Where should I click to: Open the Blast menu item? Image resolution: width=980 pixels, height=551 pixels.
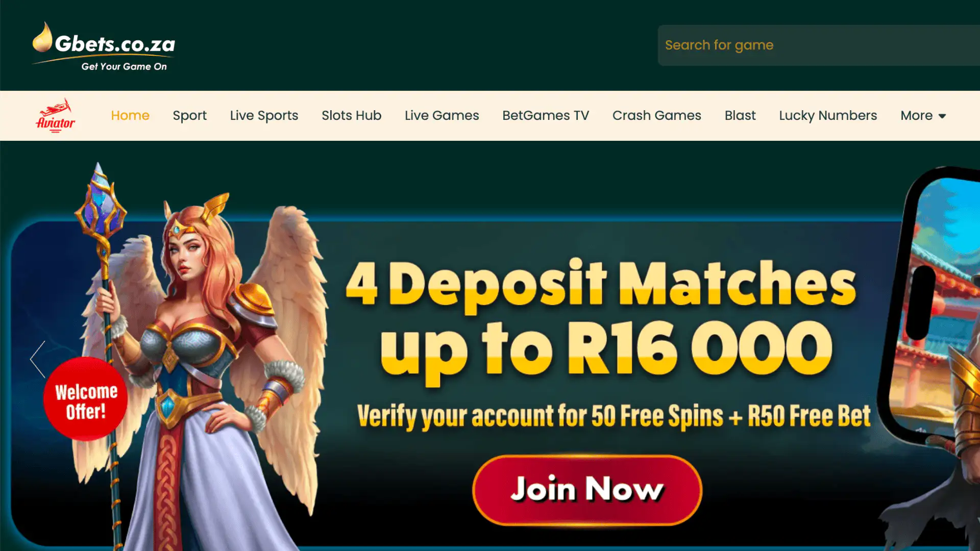click(740, 115)
